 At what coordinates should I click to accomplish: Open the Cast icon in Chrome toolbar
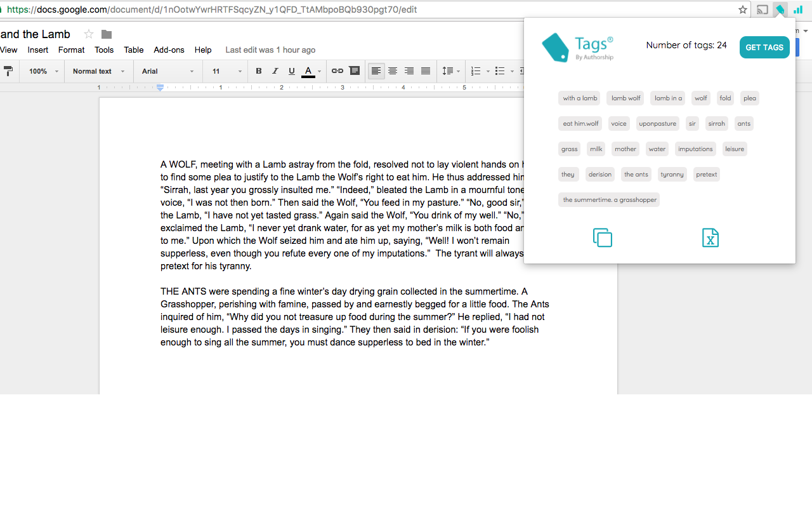click(762, 10)
